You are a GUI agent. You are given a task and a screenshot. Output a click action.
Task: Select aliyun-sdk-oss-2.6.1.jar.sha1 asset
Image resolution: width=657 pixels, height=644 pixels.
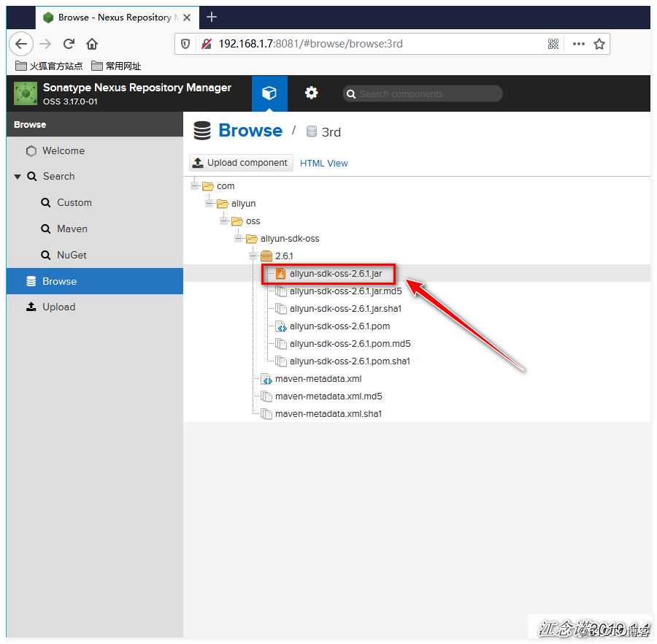point(339,309)
